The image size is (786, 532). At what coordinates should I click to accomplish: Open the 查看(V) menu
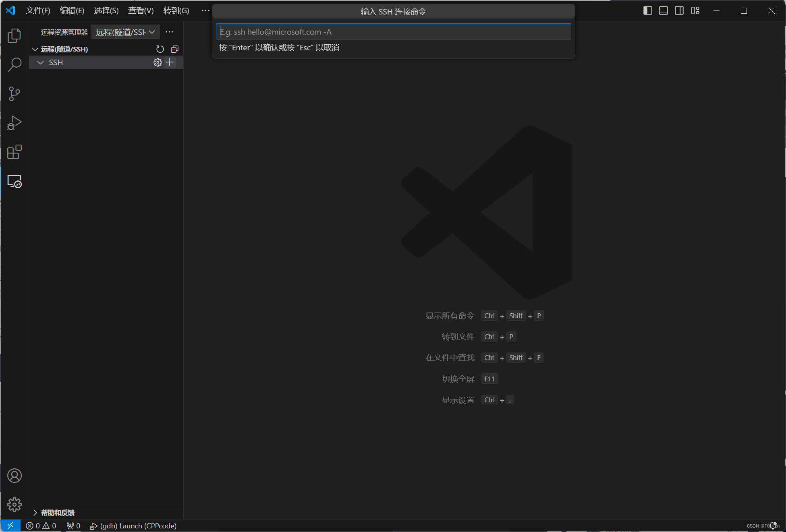click(x=141, y=10)
